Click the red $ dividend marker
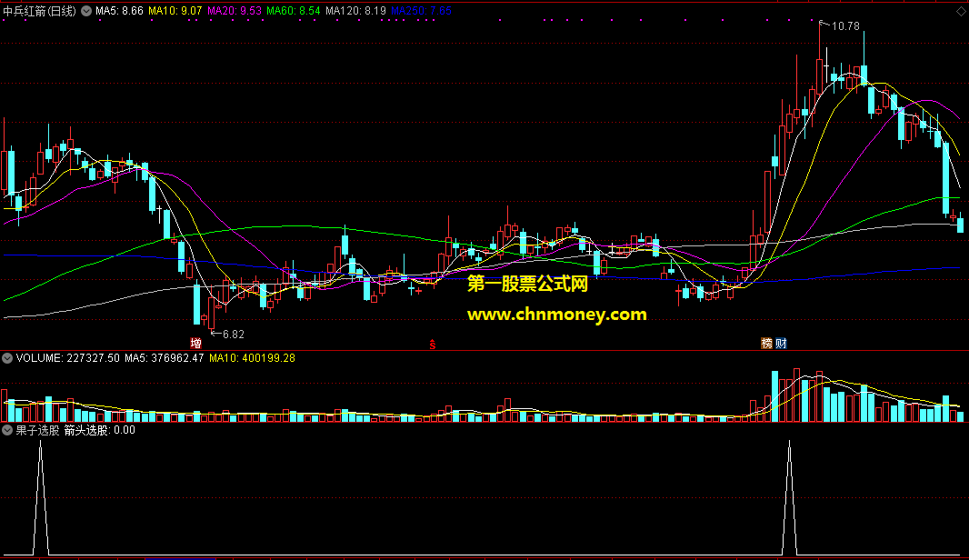Viewport: 969px width, 560px height. pyautogui.click(x=433, y=345)
